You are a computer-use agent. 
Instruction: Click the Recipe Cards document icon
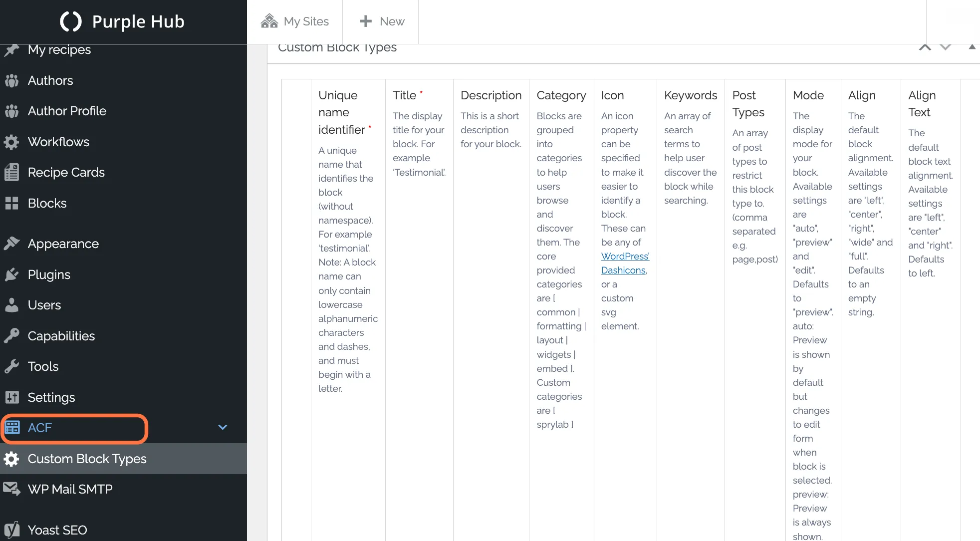coord(11,172)
